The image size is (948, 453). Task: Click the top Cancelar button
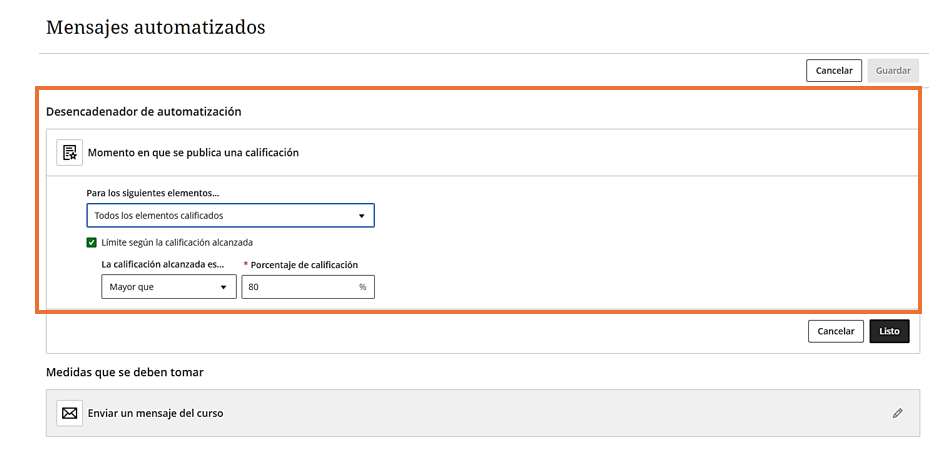click(834, 71)
